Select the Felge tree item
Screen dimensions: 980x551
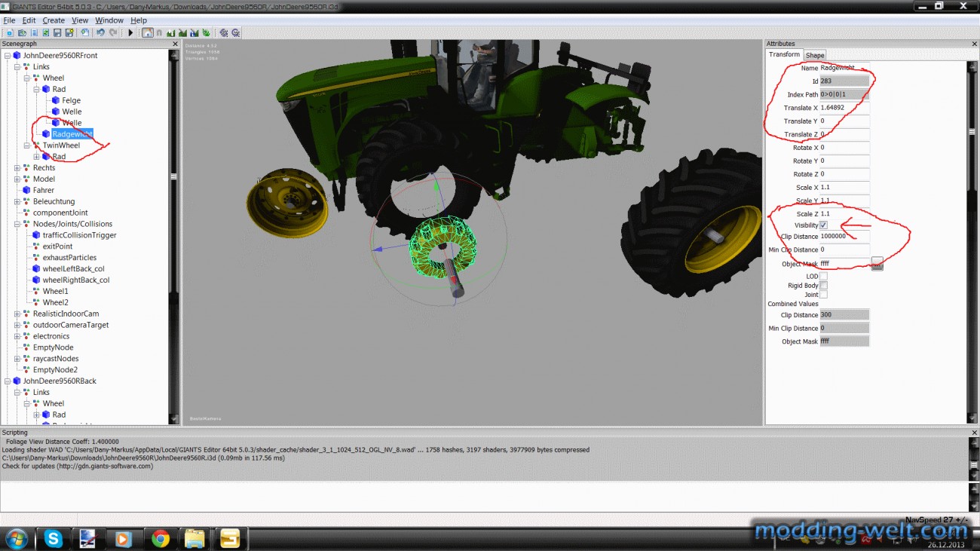72,100
